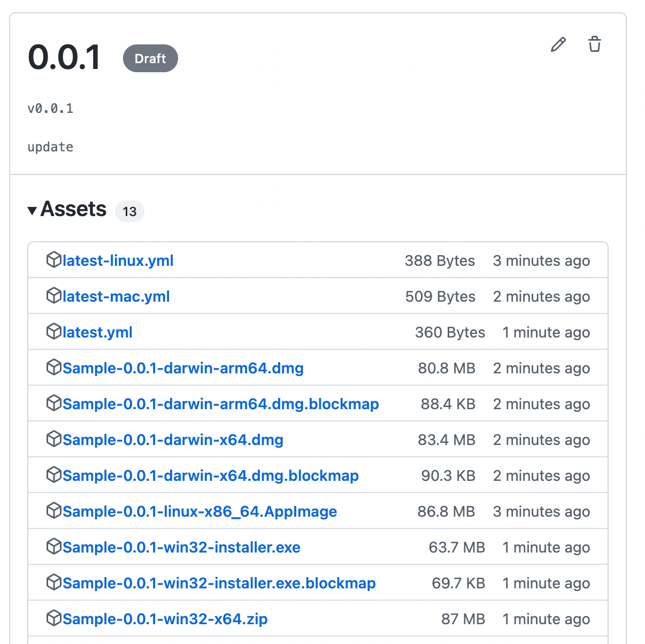Screen dimensions: 645x644
Task: Collapse the Assets section
Action: point(32,210)
